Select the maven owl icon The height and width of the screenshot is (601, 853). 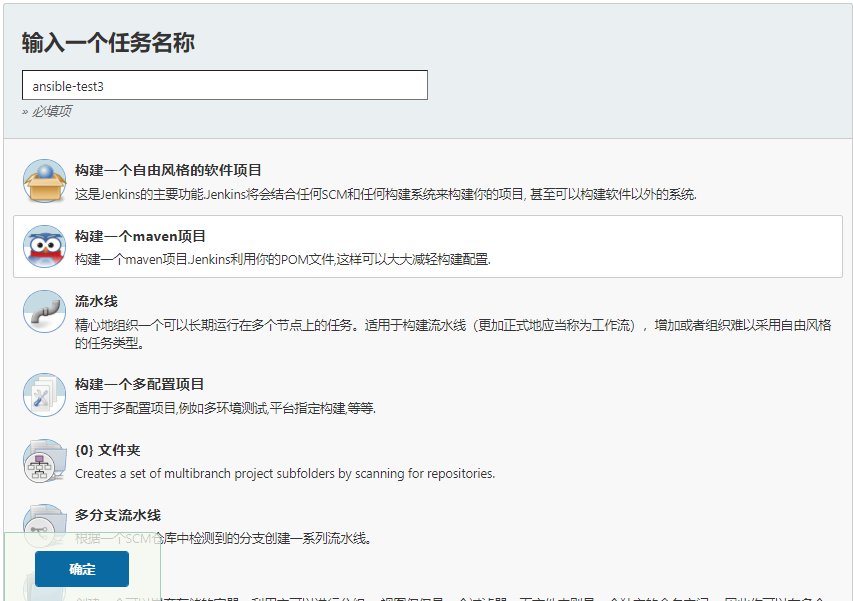click(x=45, y=246)
